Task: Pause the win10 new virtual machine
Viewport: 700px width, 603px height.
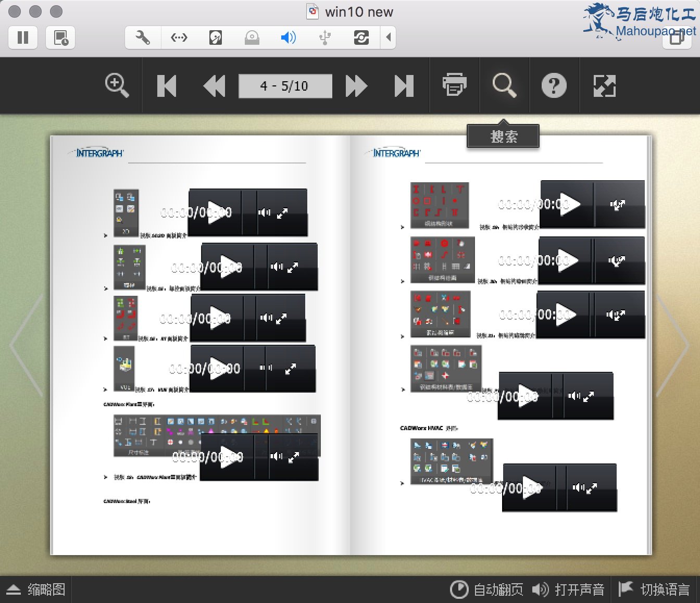Action: point(23,37)
